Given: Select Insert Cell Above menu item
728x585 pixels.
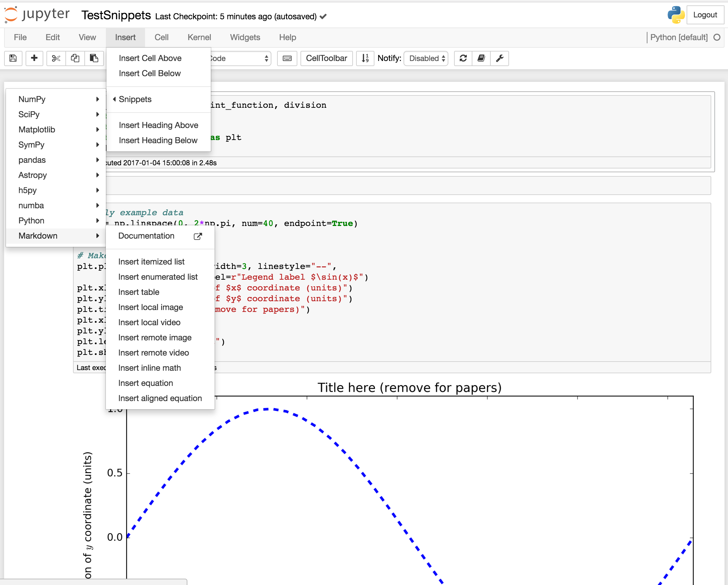Looking at the screenshot, I should (150, 58).
